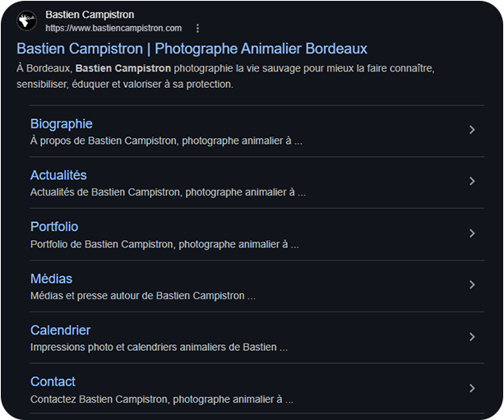Click the chevron in the Actualités row
The width and height of the screenshot is (504, 420).
click(472, 182)
